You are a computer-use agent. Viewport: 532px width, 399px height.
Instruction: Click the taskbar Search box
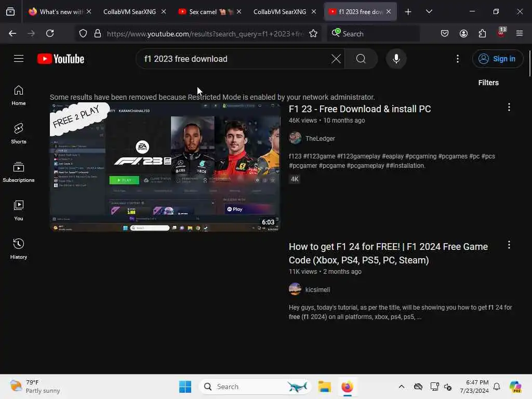[255, 387]
